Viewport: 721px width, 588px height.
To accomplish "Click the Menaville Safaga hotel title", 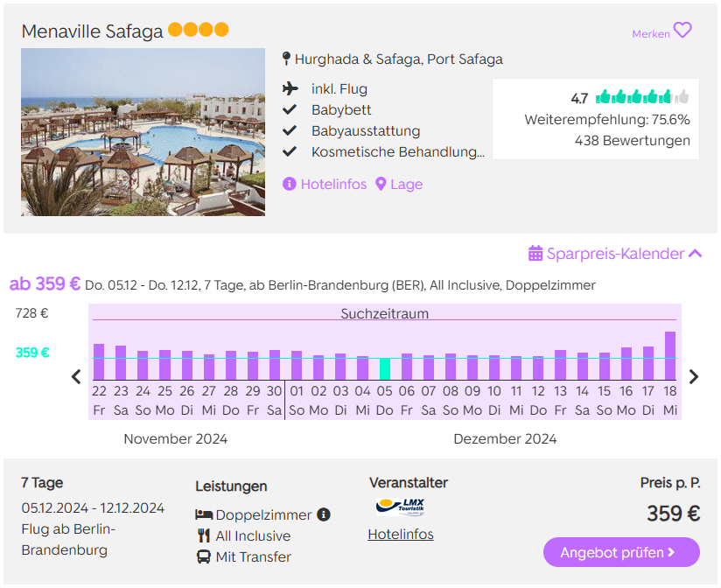I will [x=92, y=31].
